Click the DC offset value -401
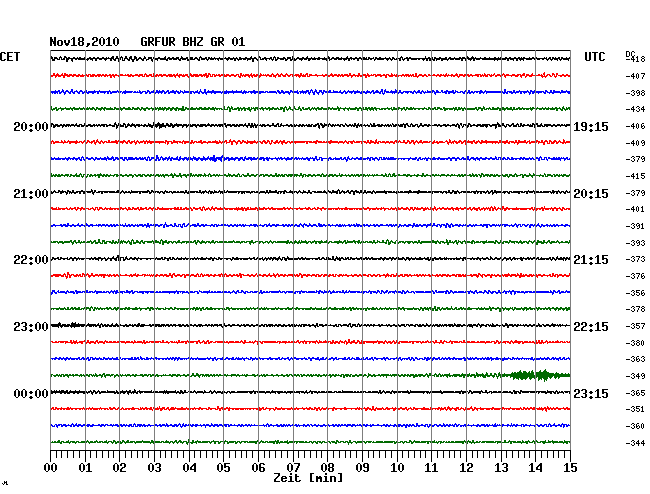 pyautogui.click(x=635, y=209)
